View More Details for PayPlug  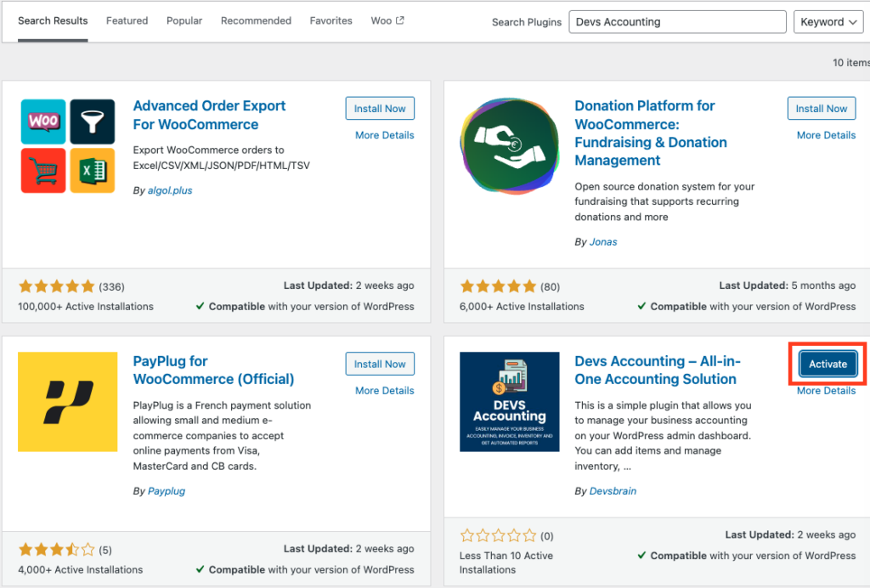(385, 391)
